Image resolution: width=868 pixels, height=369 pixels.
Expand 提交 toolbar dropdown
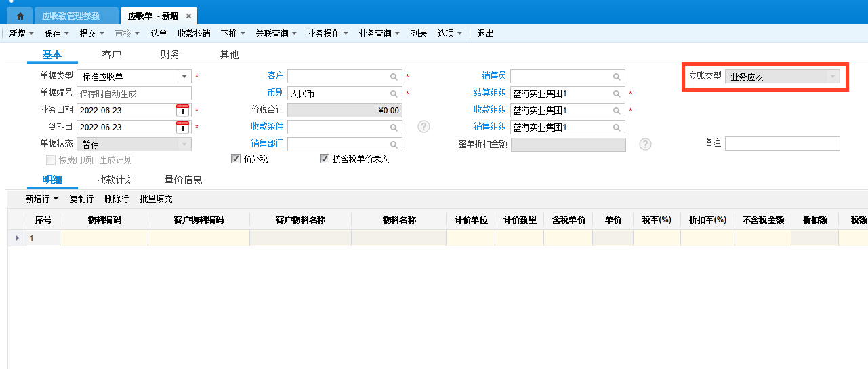[102, 33]
